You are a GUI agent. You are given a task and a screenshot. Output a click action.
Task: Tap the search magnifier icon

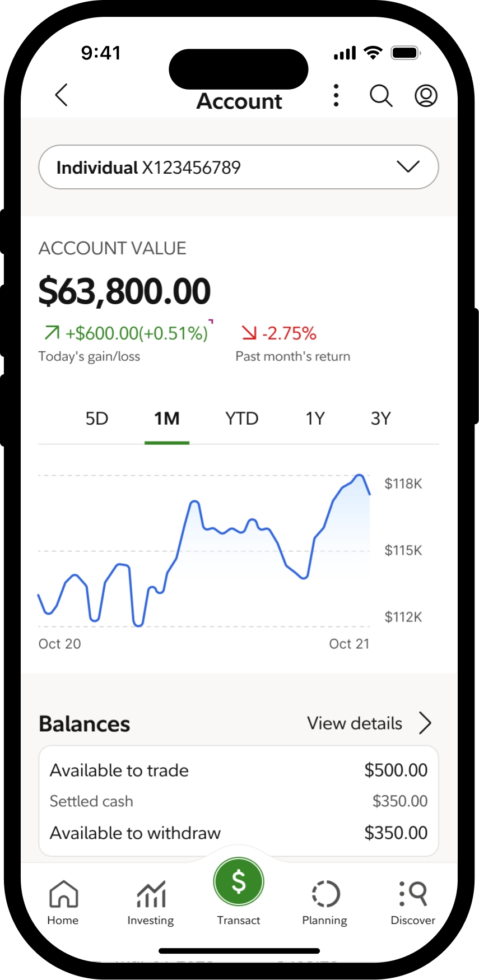(381, 95)
